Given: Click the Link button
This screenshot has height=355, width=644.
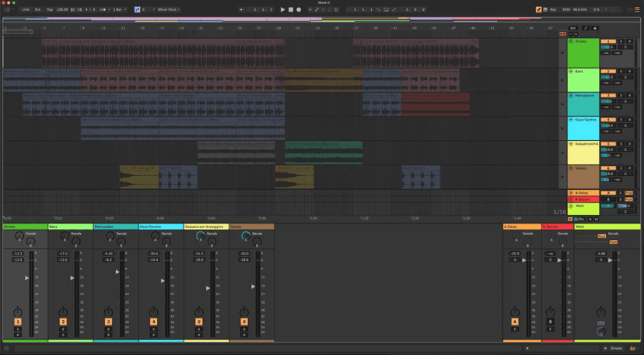Looking at the screenshot, I should [26, 9].
